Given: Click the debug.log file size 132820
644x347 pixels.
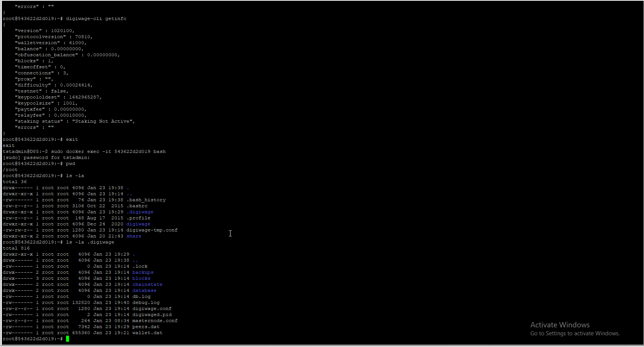Looking at the screenshot, I should (81, 302).
